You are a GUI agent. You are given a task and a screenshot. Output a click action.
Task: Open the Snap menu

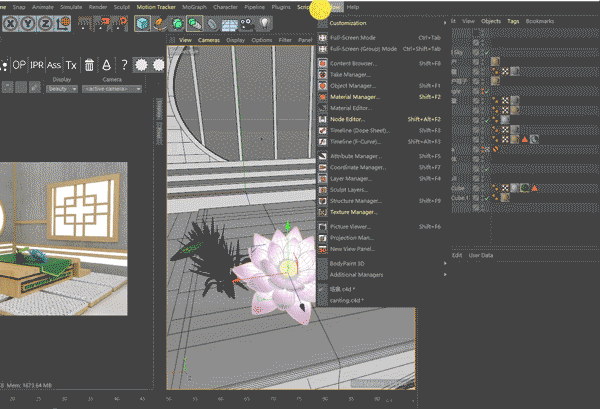(x=19, y=7)
